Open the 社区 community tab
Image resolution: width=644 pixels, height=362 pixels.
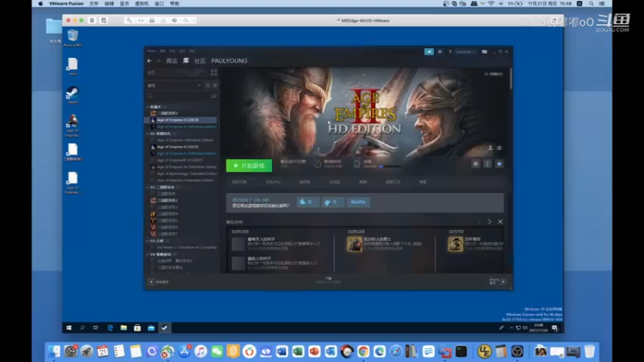point(200,61)
